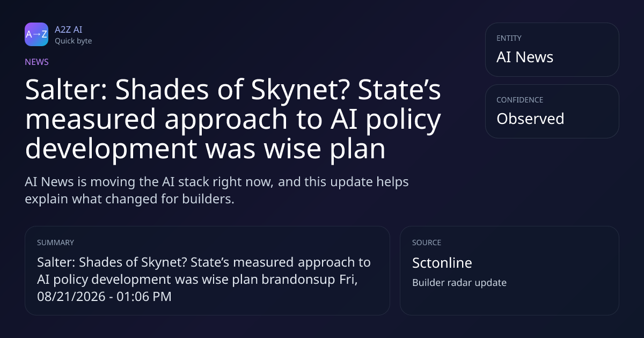This screenshot has width=644, height=338.
Task: Open the summary paragraph text
Action: [204, 279]
